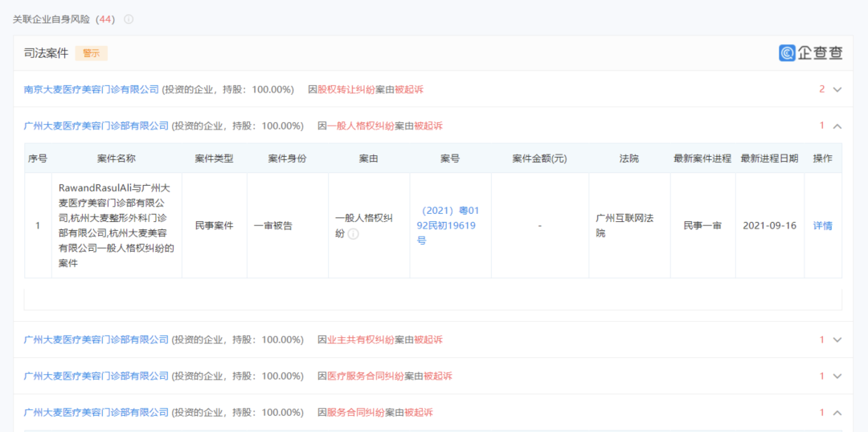Expand the 业主共有权纠纷 row chevron
868x432 pixels.
[837, 339]
